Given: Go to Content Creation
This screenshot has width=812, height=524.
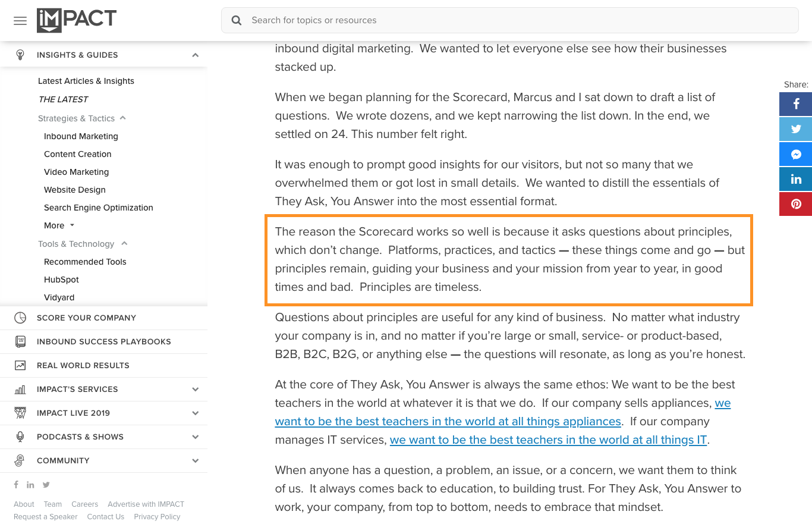Looking at the screenshot, I should pyautogui.click(x=78, y=154).
